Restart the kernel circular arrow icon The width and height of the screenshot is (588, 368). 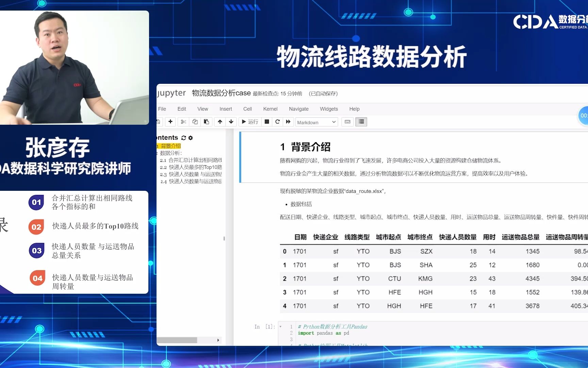tap(278, 122)
